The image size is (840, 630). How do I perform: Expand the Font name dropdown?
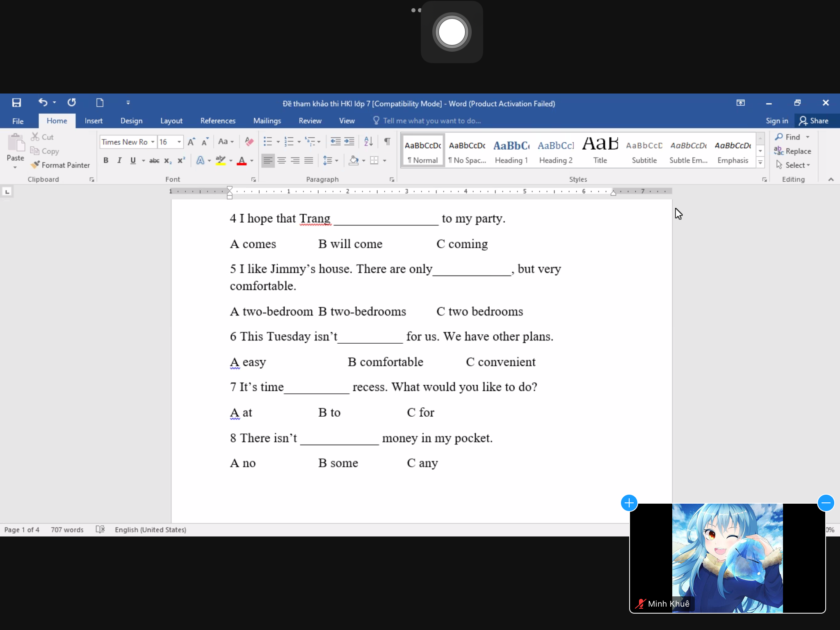click(152, 142)
